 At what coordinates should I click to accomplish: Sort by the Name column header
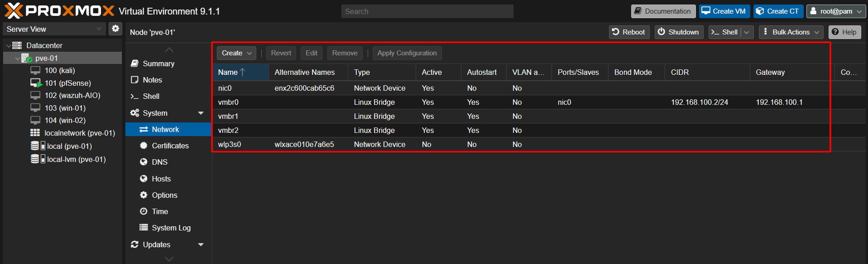click(x=240, y=72)
